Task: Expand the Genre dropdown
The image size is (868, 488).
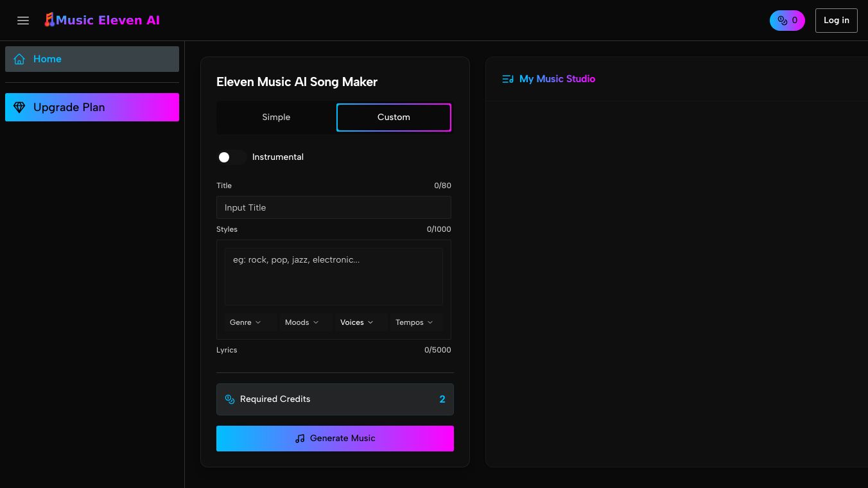Action: click(x=245, y=322)
